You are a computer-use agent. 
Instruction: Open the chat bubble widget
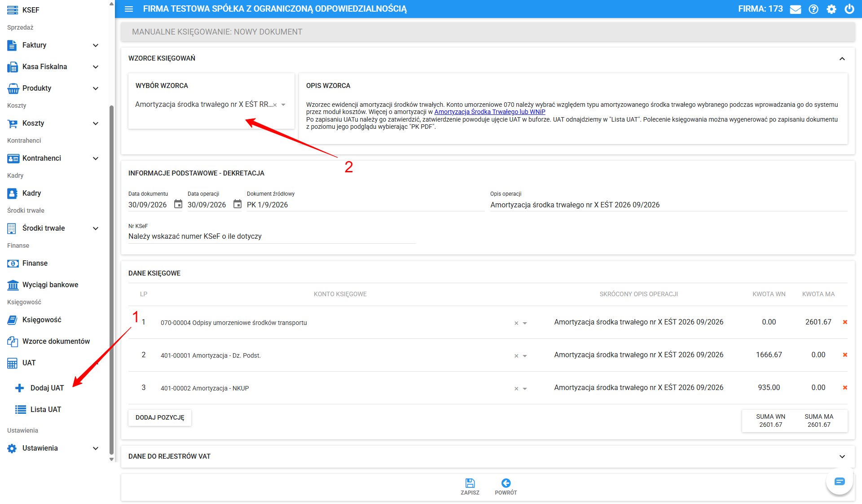[x=839, y=482]
